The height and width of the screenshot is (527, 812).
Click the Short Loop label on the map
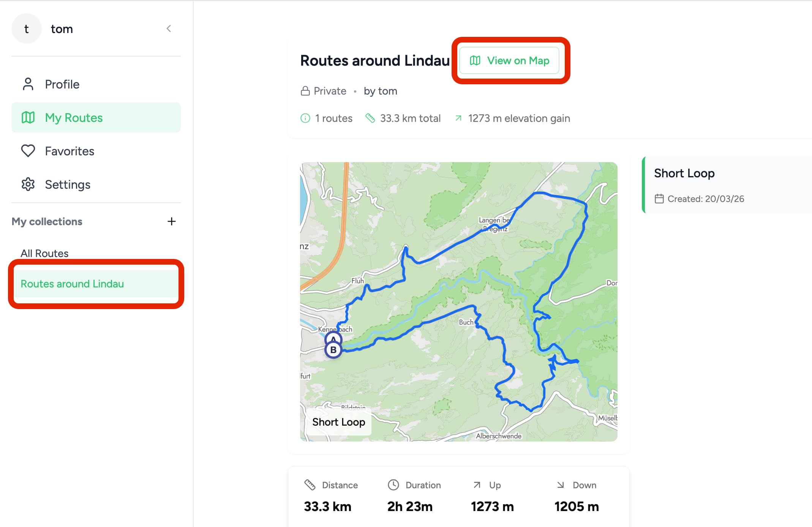338,422
